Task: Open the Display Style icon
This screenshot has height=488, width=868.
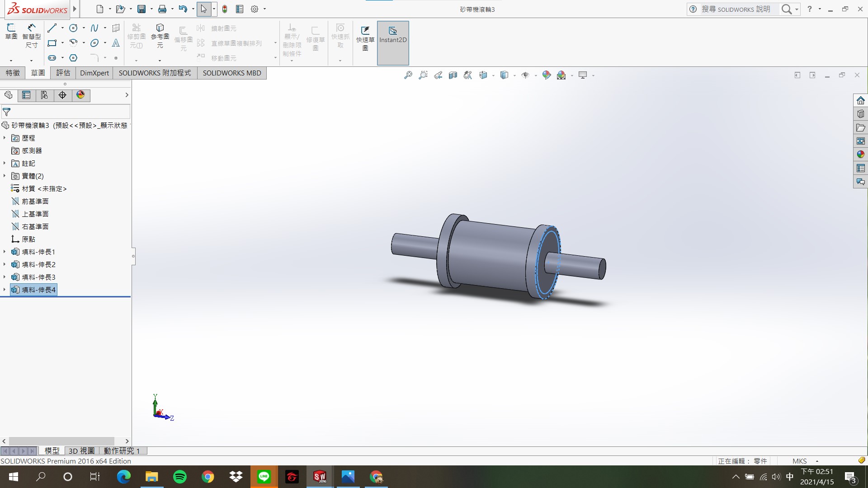Action: (x=505, y=75)
